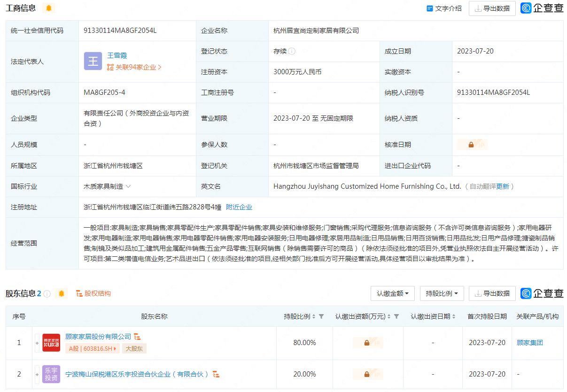567x392 pixels.
Task: Open the 认缴金额 filter dropdown
Action: [393, 293]
